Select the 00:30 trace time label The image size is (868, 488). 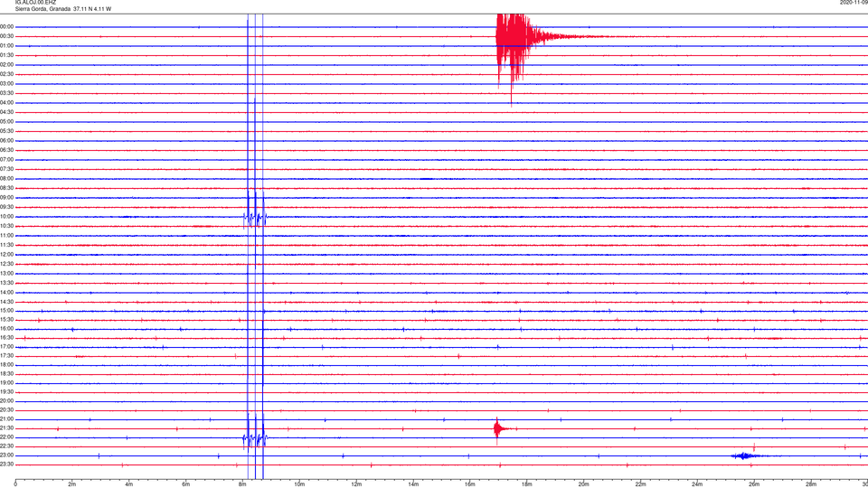tap(7, 36)
